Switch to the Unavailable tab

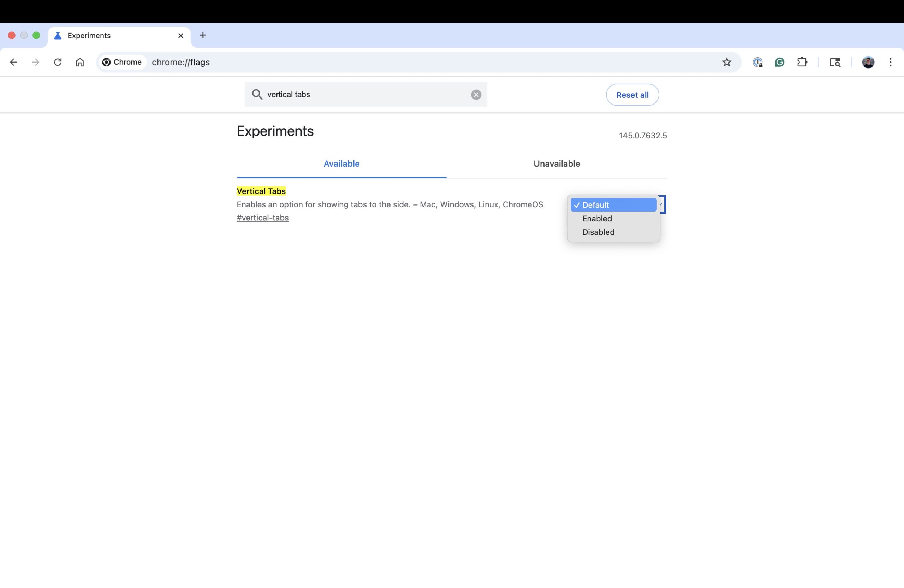[557, 164]
